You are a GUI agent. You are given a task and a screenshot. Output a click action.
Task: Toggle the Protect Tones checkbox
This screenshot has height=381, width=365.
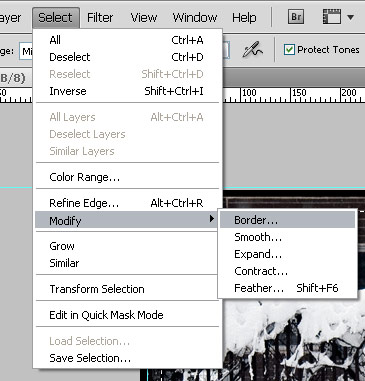[x=289, y=50]
